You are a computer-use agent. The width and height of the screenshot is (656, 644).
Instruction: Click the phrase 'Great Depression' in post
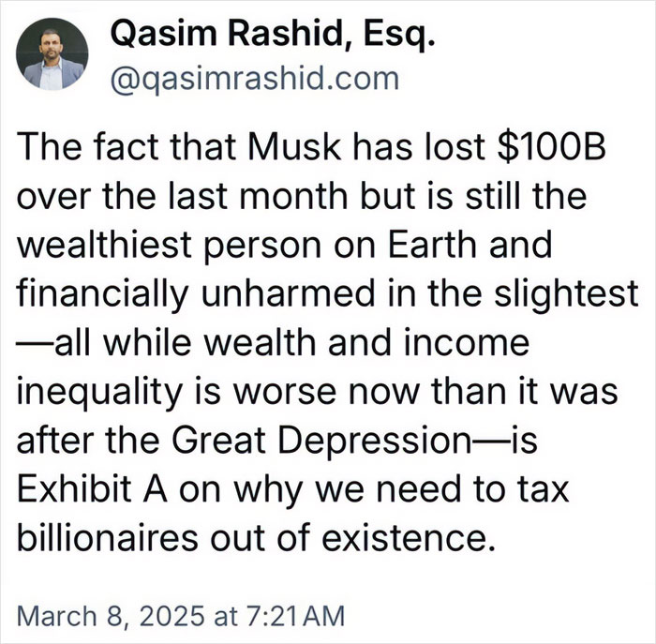pyautogui.click(x=321, y=441)
